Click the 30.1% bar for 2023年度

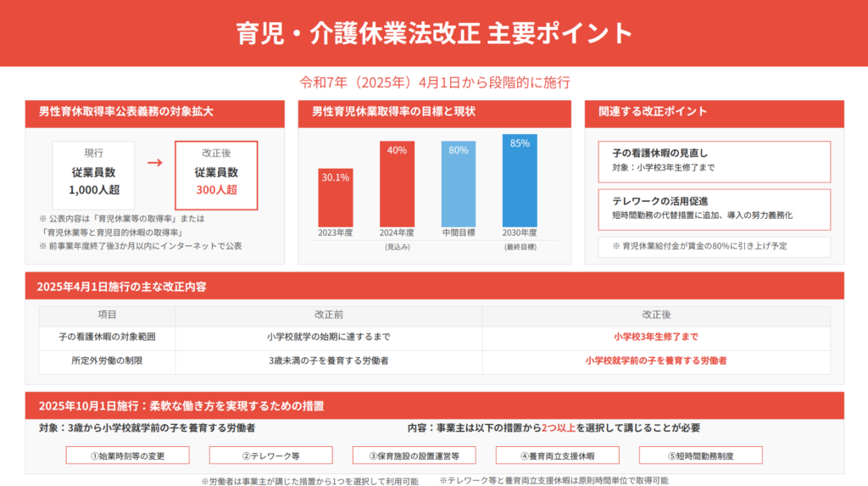tap(335, 197)
